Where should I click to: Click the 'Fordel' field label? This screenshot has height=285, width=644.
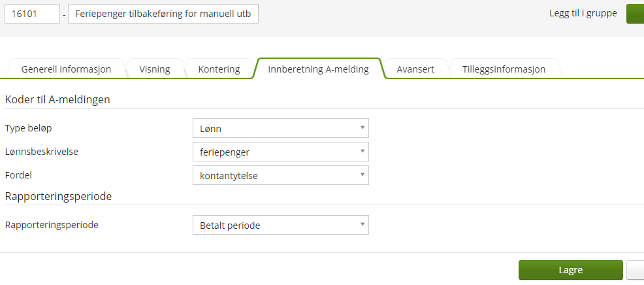[18, 175]
